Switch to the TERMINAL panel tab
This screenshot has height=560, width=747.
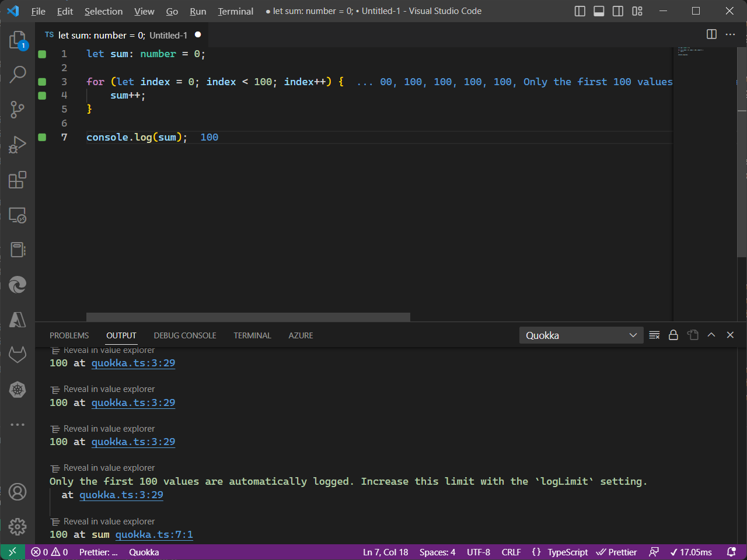[x=252, y=335]
